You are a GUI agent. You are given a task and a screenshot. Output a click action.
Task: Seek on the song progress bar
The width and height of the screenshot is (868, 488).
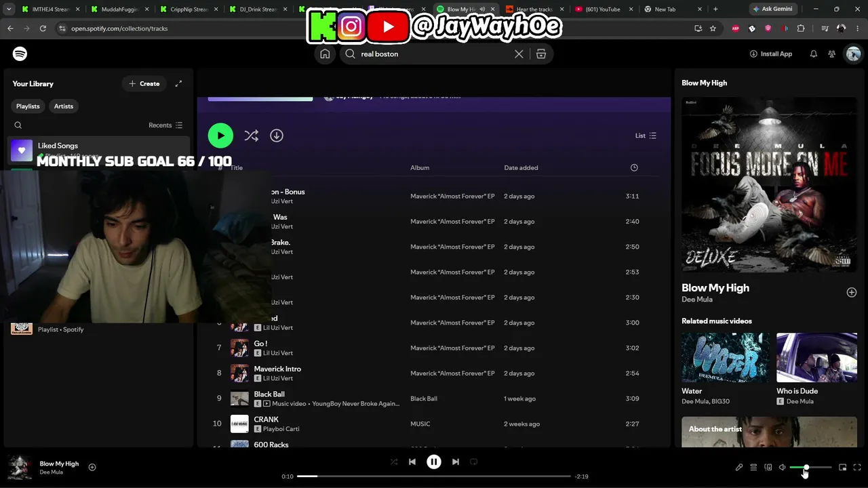pyautogui.click(x=434, y=476)
